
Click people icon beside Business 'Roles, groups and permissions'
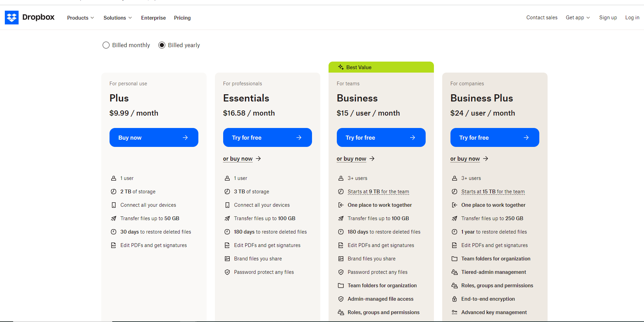tap(341, 312)
